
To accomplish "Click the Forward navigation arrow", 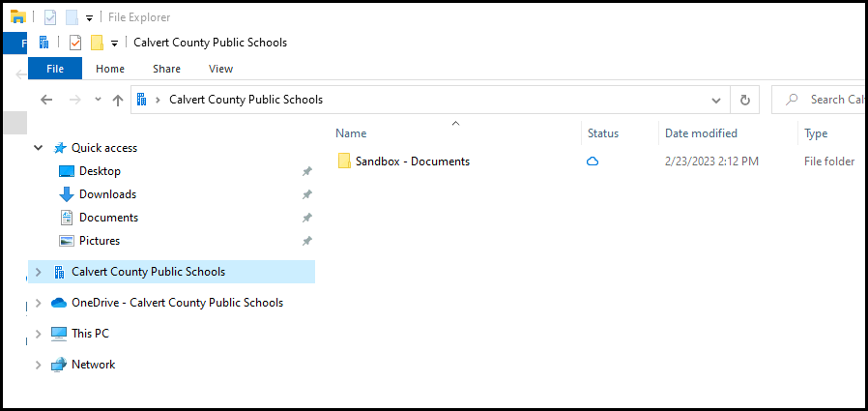I will [x=74, y=100].
